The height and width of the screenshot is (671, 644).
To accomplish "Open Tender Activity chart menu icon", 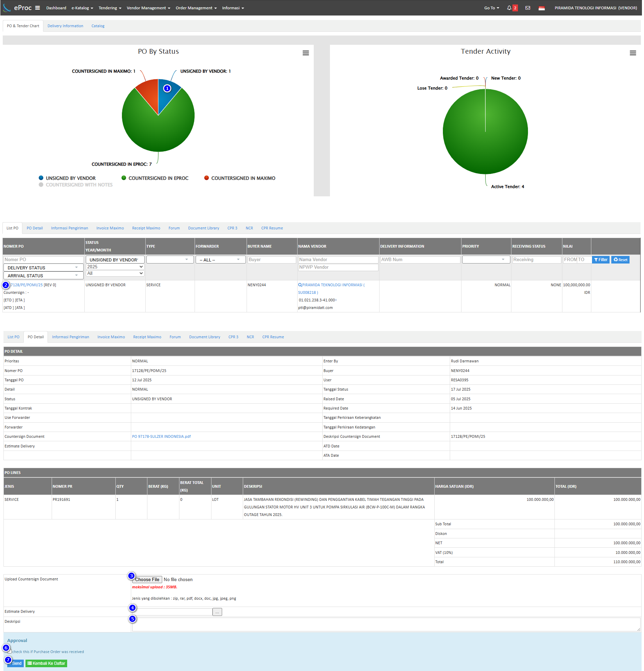I will (x=633, y=53).
